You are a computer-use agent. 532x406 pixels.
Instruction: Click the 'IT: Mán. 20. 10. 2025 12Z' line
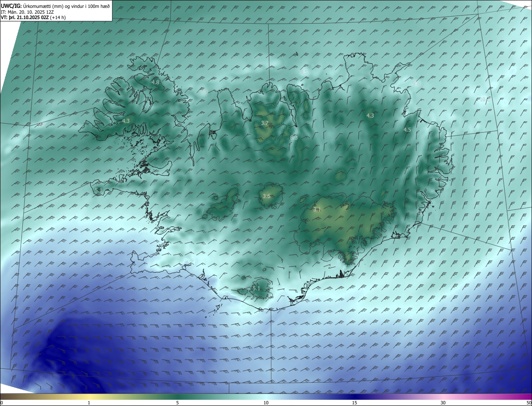click(27, 12)
